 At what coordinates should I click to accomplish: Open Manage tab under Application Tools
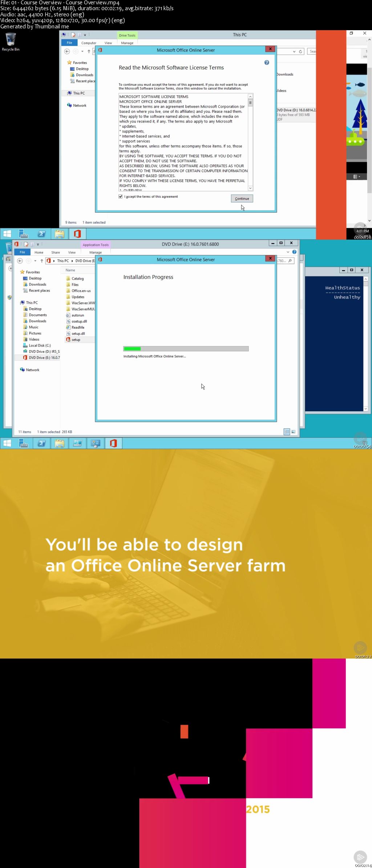coord(96,252)
